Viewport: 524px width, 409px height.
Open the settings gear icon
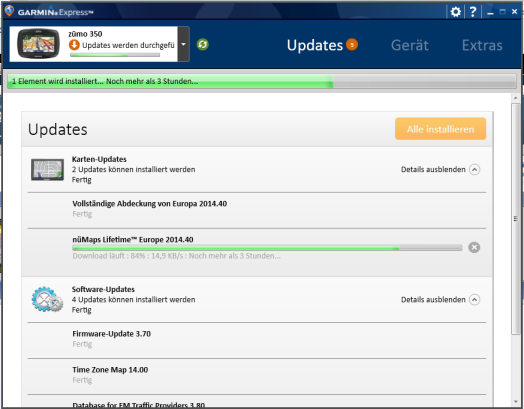click(455, 12)
